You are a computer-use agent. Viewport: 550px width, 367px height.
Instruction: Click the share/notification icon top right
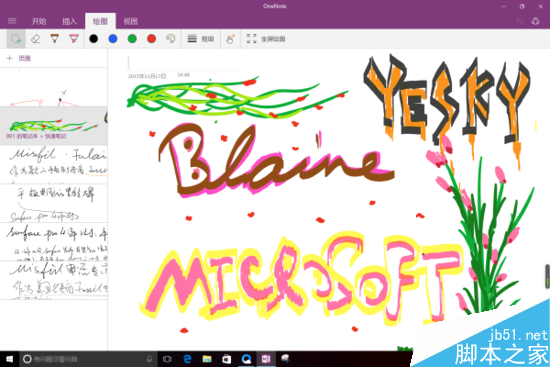535,21
